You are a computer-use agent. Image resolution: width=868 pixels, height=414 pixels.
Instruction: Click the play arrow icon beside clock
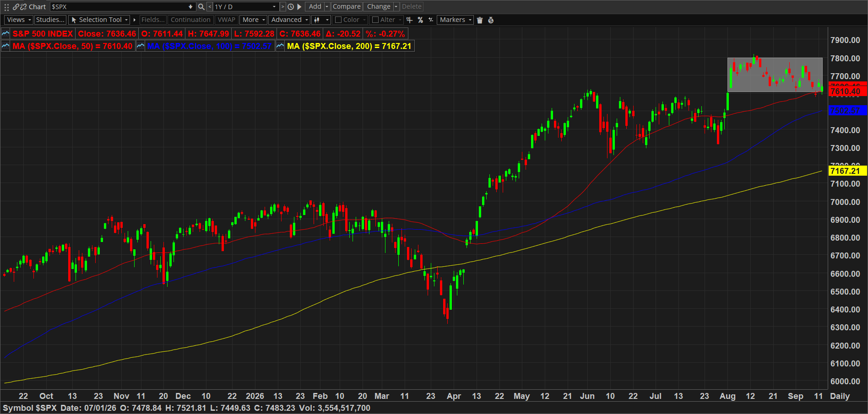(299, 7)
